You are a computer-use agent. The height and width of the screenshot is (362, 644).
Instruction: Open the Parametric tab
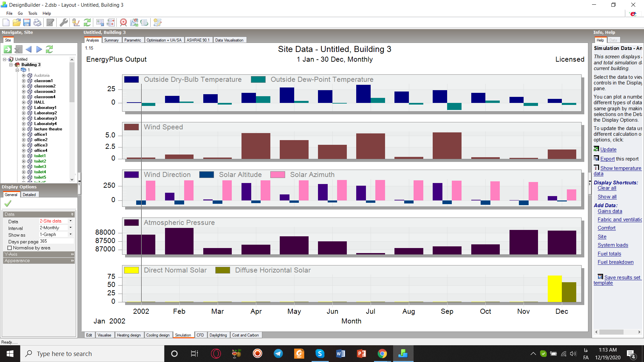coord(132,40)
